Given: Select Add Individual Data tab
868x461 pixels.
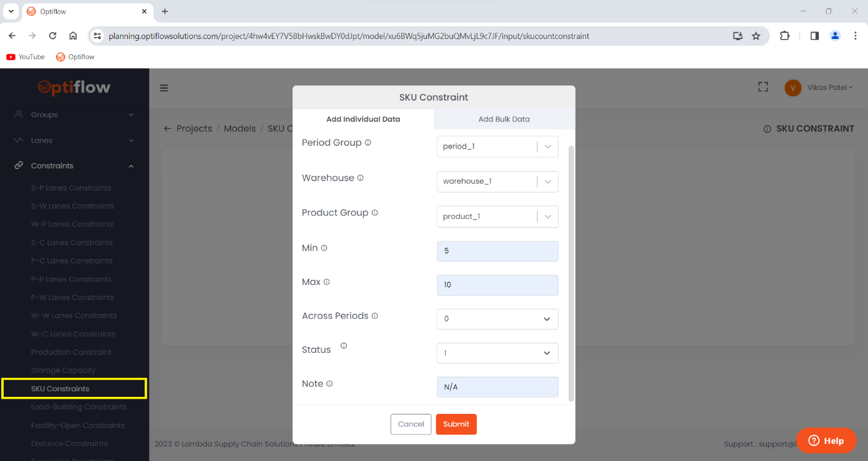Looking at the screenshot, I should pyautogui.click(x=363, y=119).
